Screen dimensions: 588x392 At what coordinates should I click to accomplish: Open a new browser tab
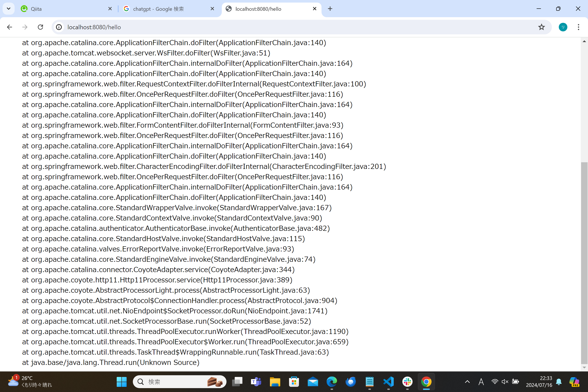click(330, 9)
